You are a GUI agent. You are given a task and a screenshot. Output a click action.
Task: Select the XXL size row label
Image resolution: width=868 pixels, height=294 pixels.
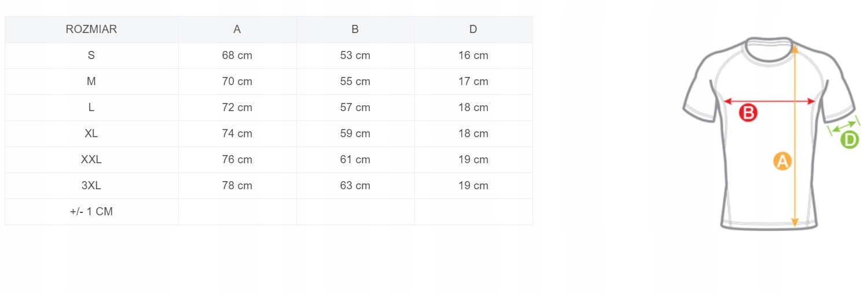(x=91, y=160)
